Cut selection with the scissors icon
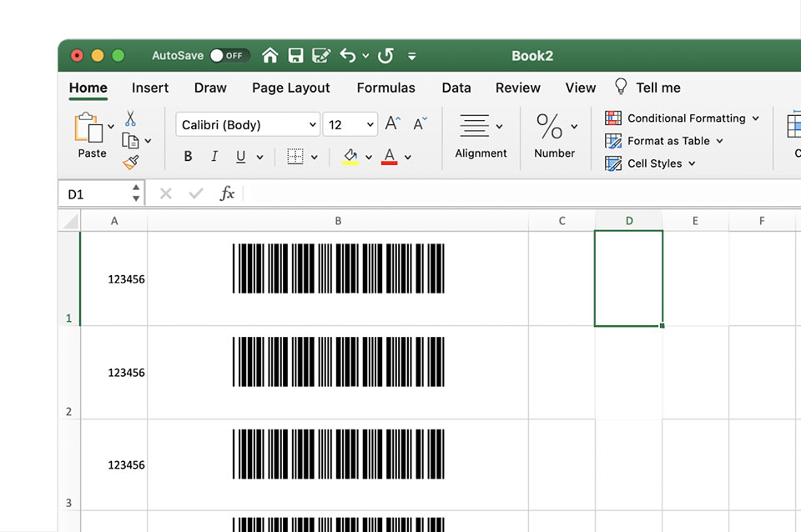This screenshot has height=532, width=801. click(130, 118)
